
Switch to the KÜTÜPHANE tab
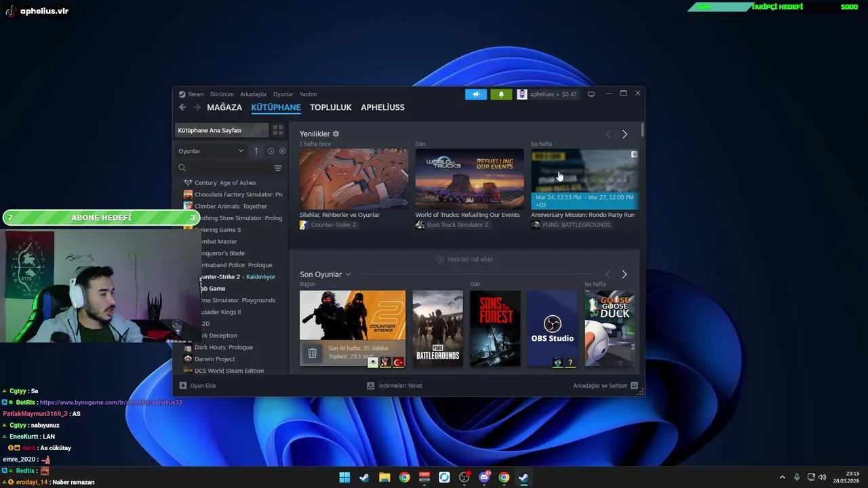click(x=276, y=107)
